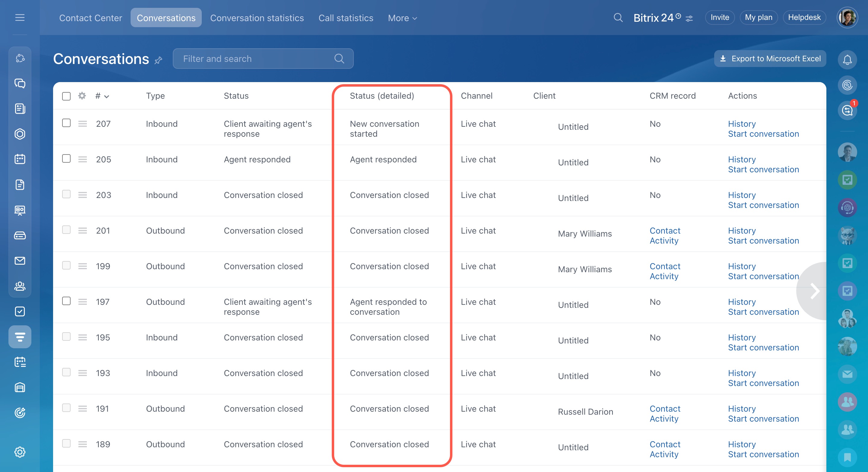Switch to the Conversation statistics tab
The height and width of the screenshot is (472, 868).
tap(257, 18)
